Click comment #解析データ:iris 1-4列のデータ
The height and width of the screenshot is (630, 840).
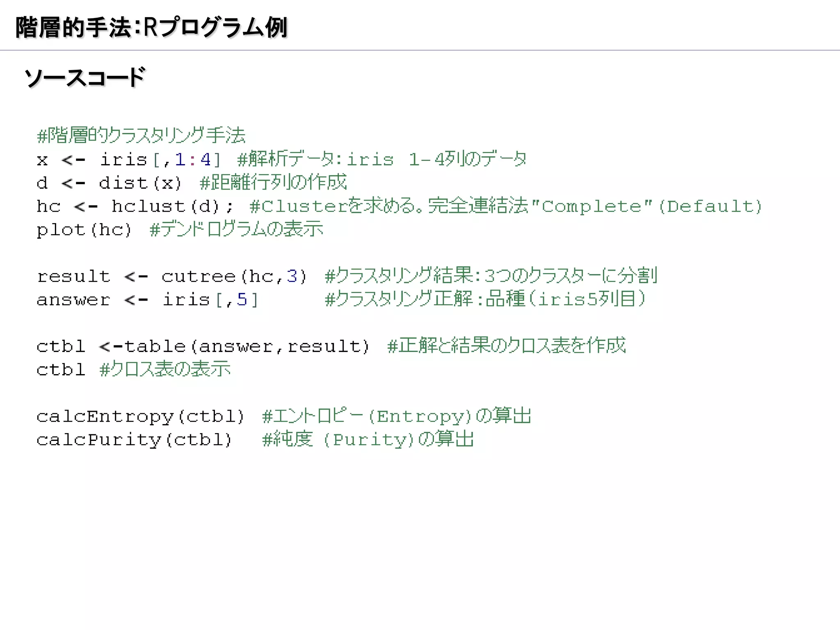coord(382,159)
